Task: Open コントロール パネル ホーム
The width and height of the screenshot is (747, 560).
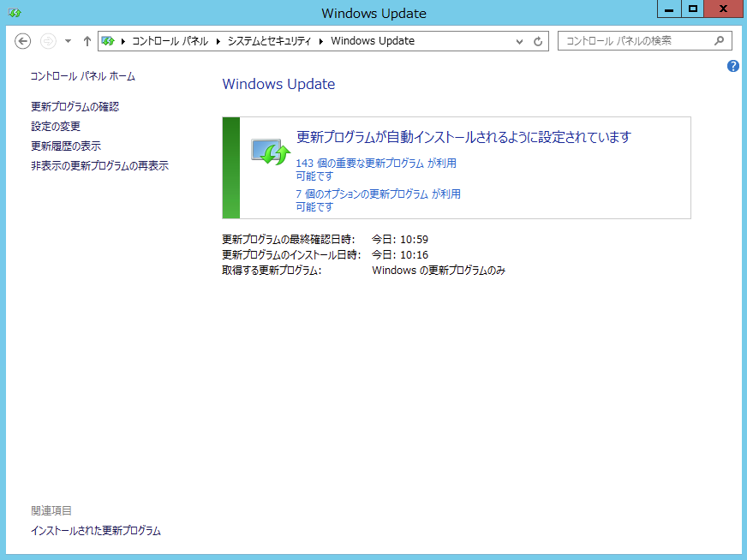Action: pyautogui.click(x=83, y=76)
